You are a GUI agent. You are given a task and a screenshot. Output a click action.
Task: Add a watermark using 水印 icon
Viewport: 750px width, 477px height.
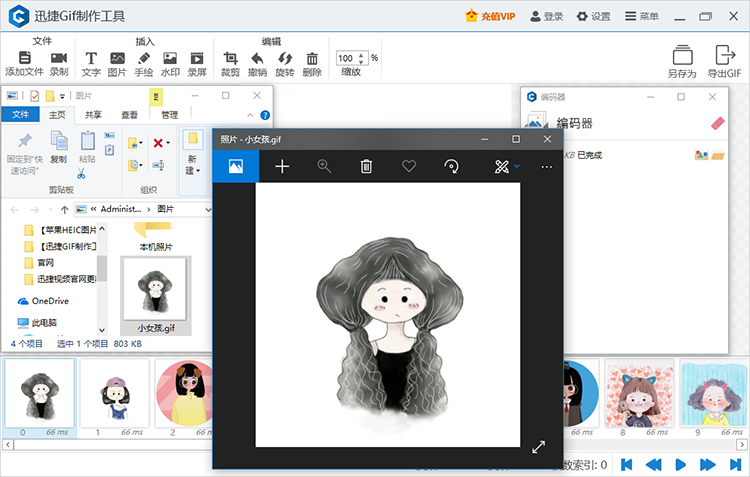[170, 58]
